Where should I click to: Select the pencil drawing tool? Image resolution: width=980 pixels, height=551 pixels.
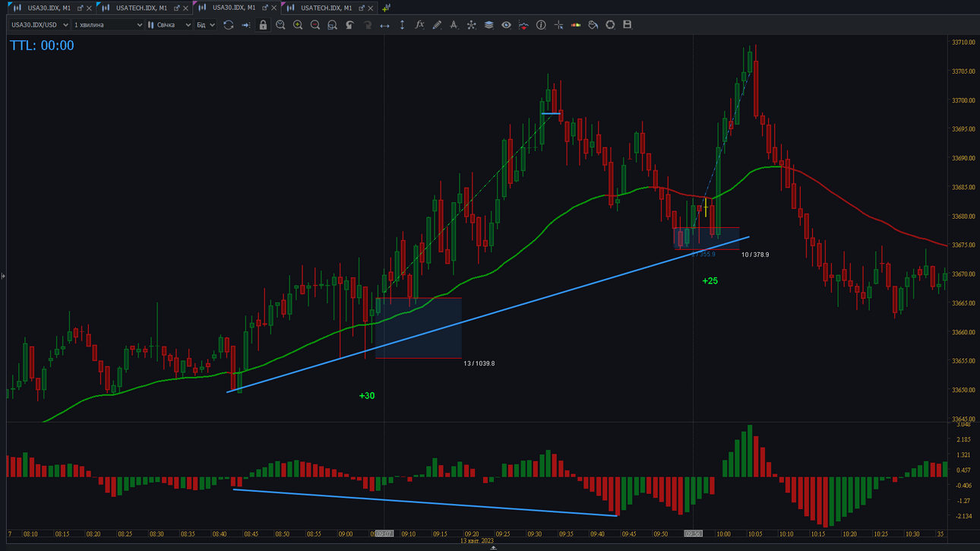pyautogui.click(x=437, y=25)
